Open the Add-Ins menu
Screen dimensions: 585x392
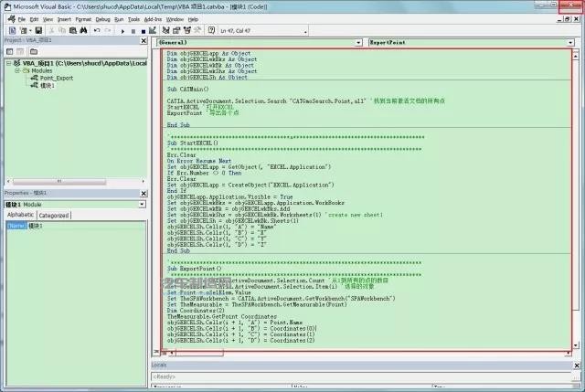[153, 19]
